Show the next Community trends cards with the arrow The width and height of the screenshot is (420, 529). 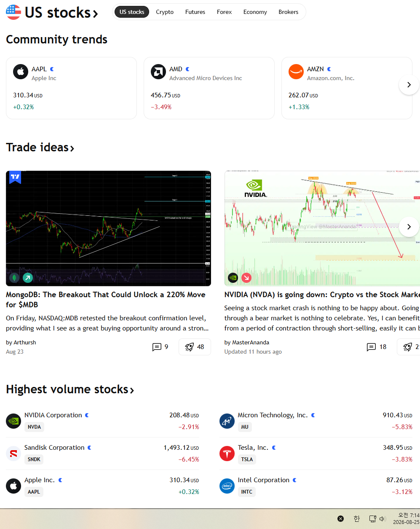[x=409, y=85]
